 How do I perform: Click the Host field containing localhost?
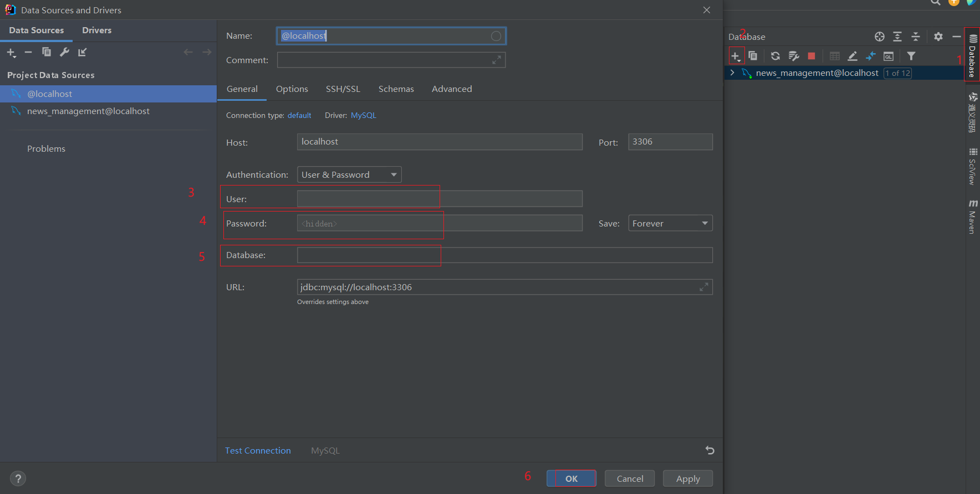[x=440, y=142]
